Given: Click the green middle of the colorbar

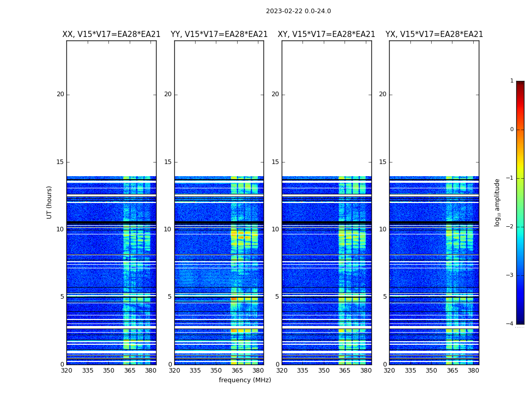Looking at the screenshot, I should [520, 204].
